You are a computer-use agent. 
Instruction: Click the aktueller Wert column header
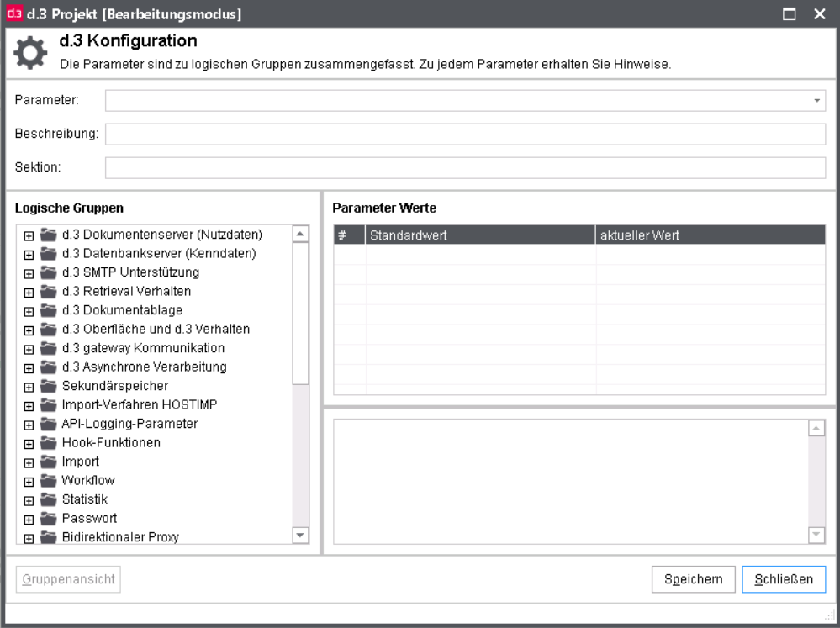click(711, 235)
